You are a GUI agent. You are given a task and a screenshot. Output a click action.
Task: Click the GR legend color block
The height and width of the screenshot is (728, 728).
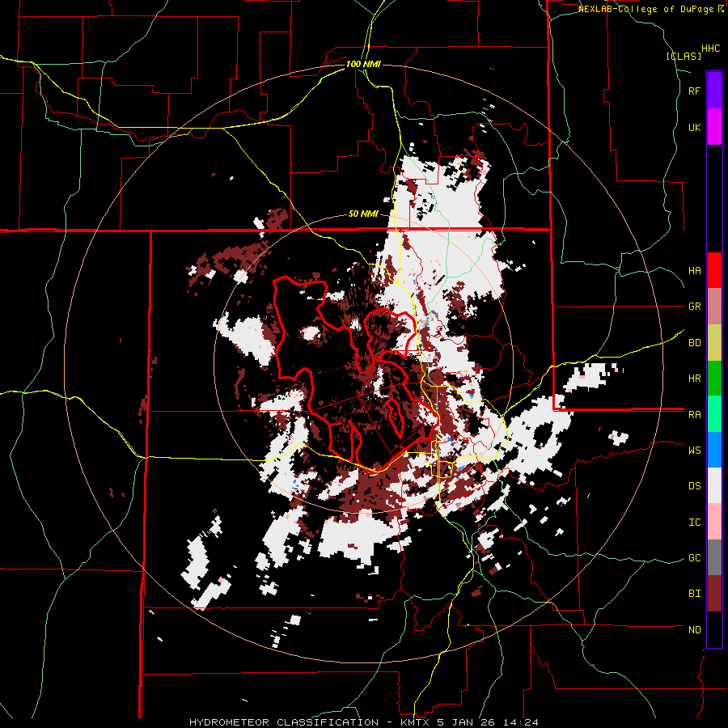coord(714,307)
